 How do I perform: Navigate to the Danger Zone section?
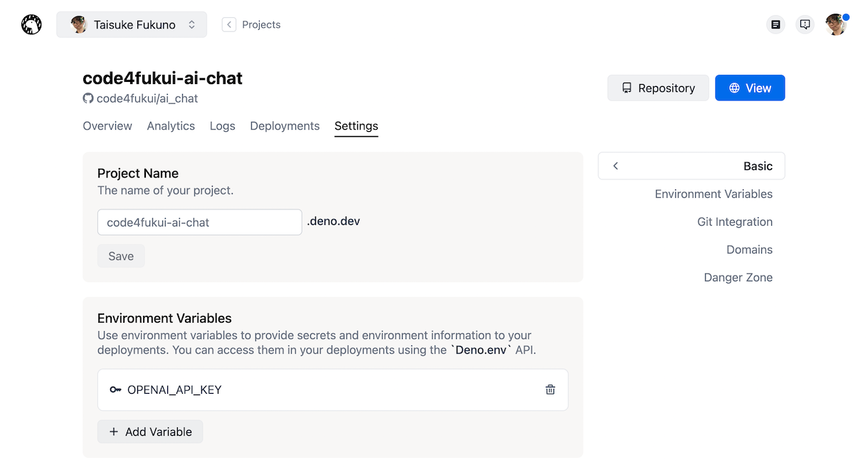point(739,277)
